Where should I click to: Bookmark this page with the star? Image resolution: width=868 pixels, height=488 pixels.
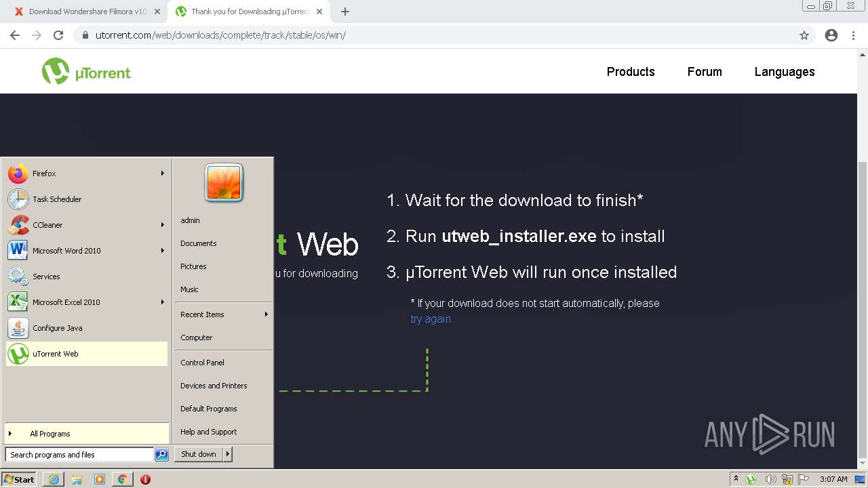click(x=804, y=35)
